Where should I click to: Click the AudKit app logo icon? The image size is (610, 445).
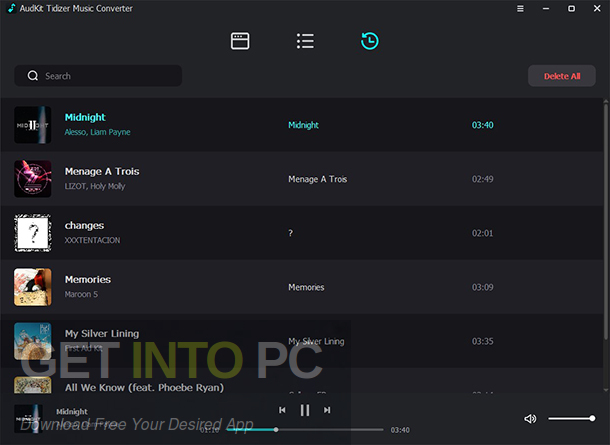(12, 8)
